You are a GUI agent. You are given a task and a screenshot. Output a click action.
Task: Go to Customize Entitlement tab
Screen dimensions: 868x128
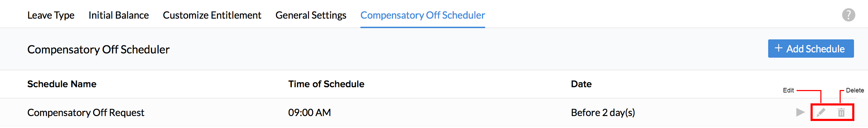212,15
